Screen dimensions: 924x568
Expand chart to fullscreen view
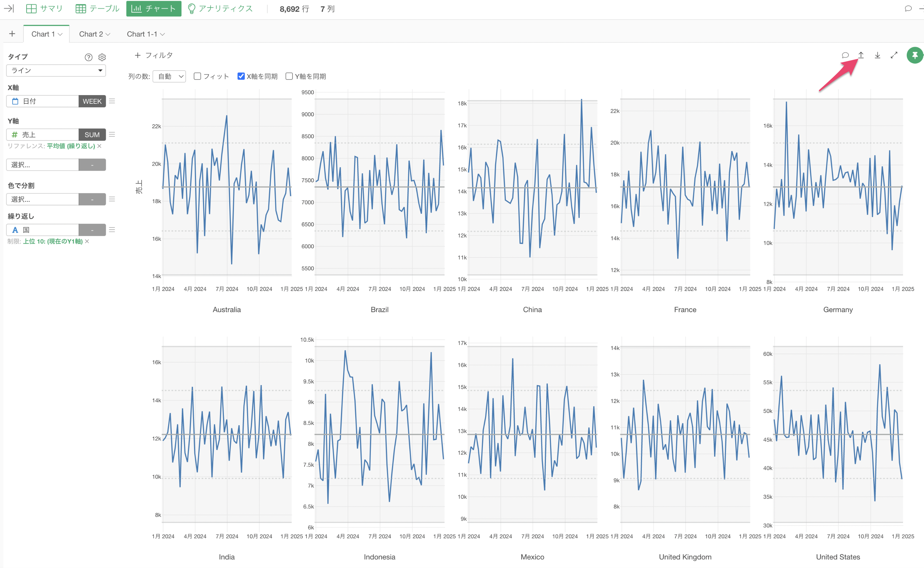pos(893,55)
